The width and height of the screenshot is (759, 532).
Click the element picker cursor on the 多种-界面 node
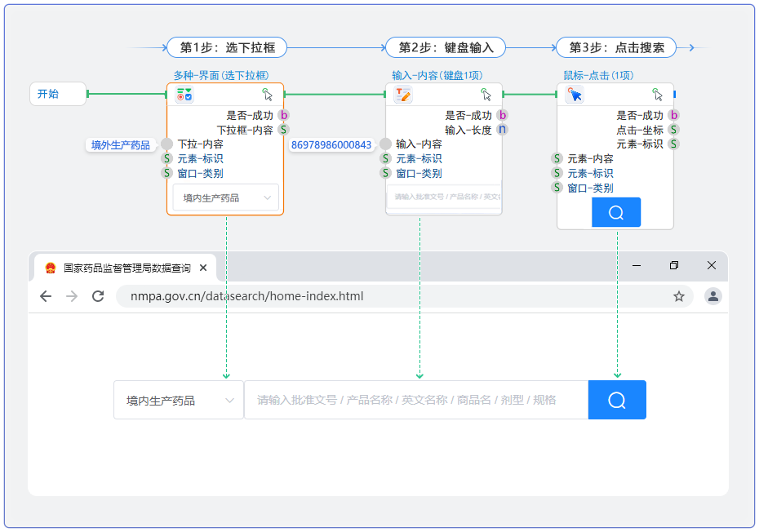click(268, 95)
